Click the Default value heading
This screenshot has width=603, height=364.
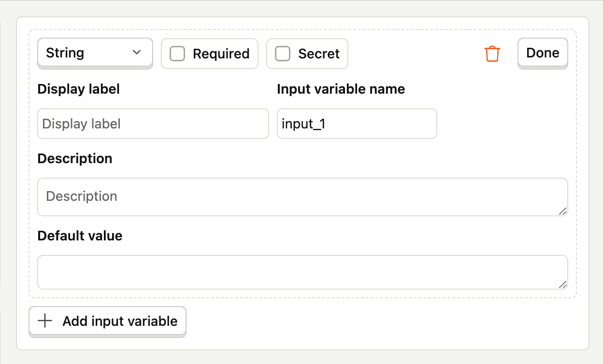click(80, 236)
